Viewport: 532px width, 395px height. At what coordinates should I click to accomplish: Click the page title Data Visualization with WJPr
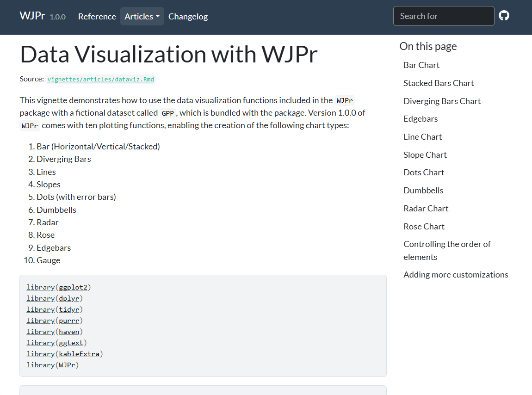pyautogui.click(x=169, y=54)
